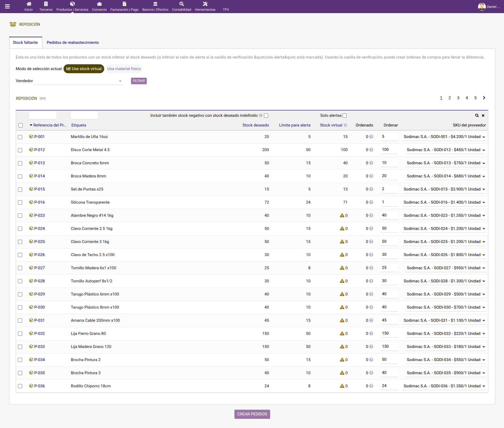Open Herramientas tools icon
This screenshot has width=504, height=428.
(x=205, y=4)
